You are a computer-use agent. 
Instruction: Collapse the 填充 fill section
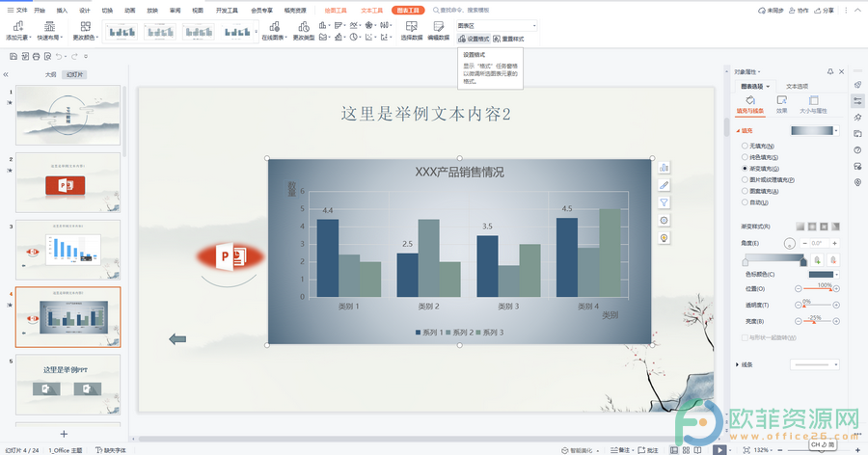click(x=738, y=131)
